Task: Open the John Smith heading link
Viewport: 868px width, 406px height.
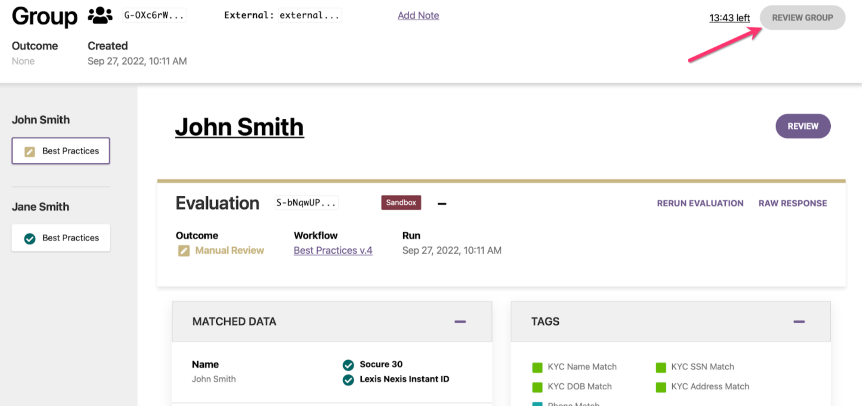Action: pos(239,127)
